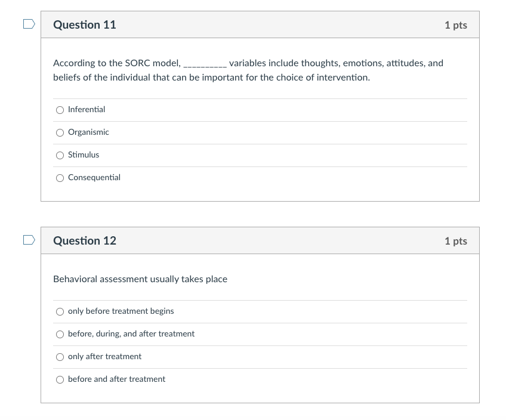Select the Consequential radio button
The image size is (506, 420).
[60, 178]
